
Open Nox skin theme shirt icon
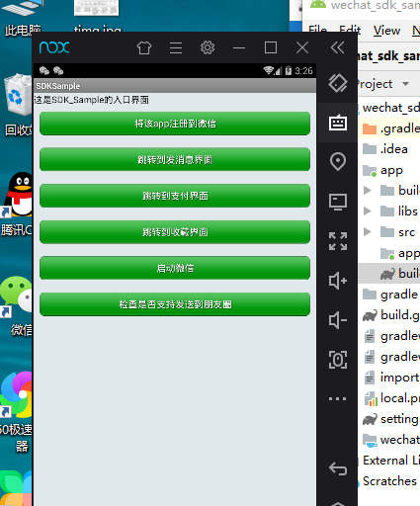coord(144,47)
